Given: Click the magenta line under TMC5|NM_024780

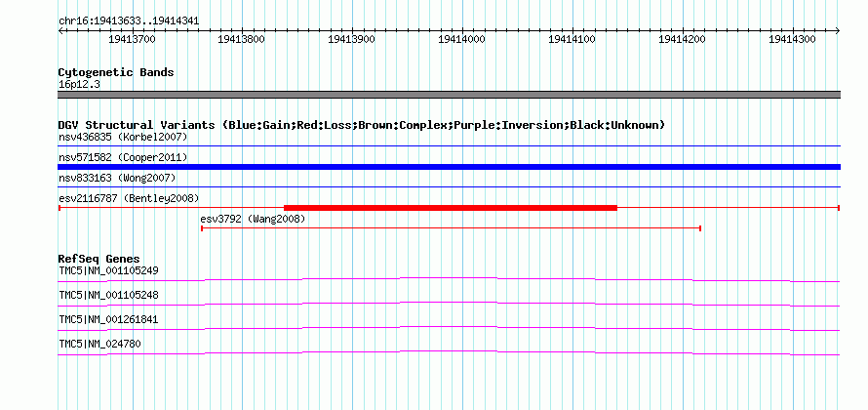Looking at the screenshot, I should 449,352.
